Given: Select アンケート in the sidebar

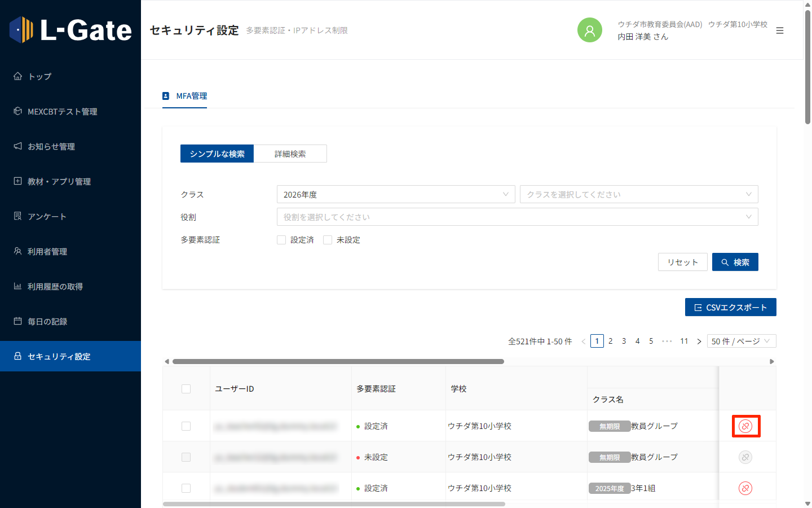Looking at the screenshot, I should (x=70, y=216).
